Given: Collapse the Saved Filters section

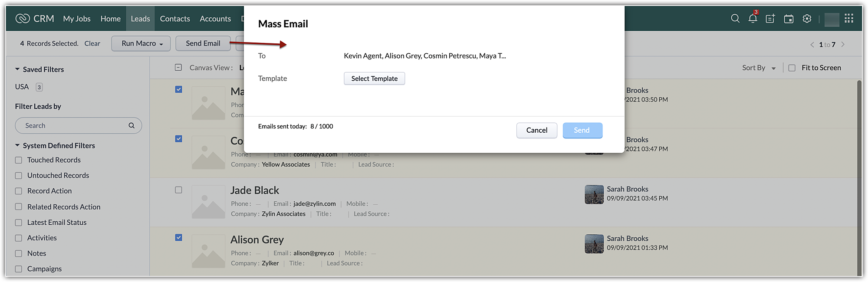Looking at the screenshot, I should point(17,69).
